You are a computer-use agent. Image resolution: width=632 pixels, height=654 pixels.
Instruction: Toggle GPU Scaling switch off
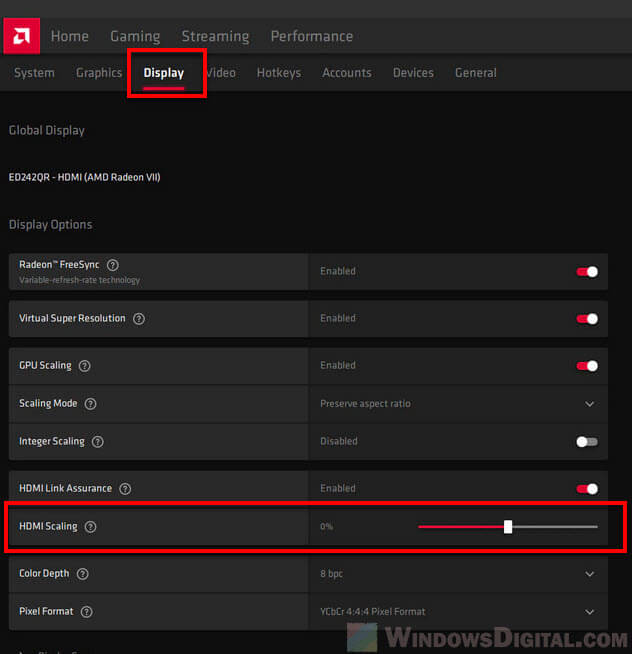587,366
